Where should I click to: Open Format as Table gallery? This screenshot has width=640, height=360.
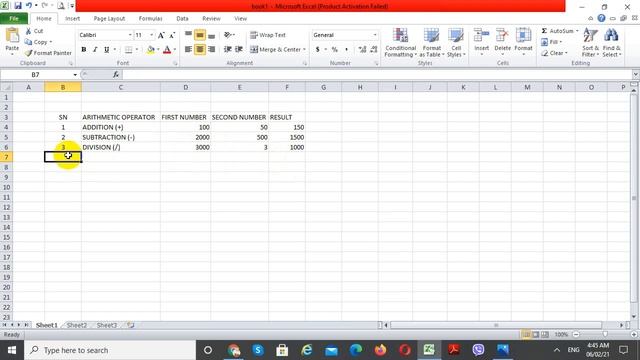[x=431, y=43]
